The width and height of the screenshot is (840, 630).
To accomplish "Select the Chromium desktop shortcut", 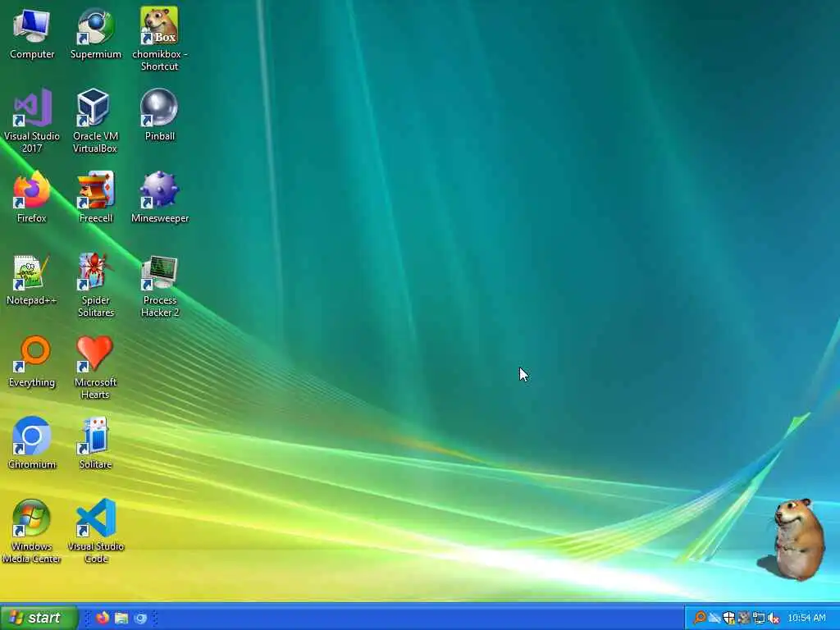I will [32, 444].
